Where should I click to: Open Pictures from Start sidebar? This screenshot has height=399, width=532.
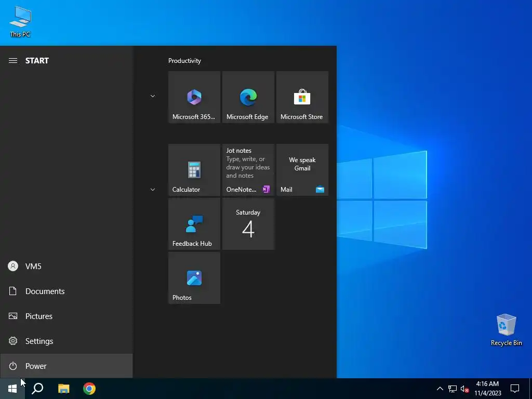(66, 316)
